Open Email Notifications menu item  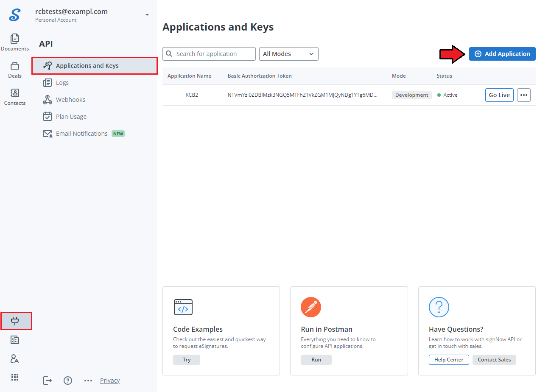tap(95, 134)
